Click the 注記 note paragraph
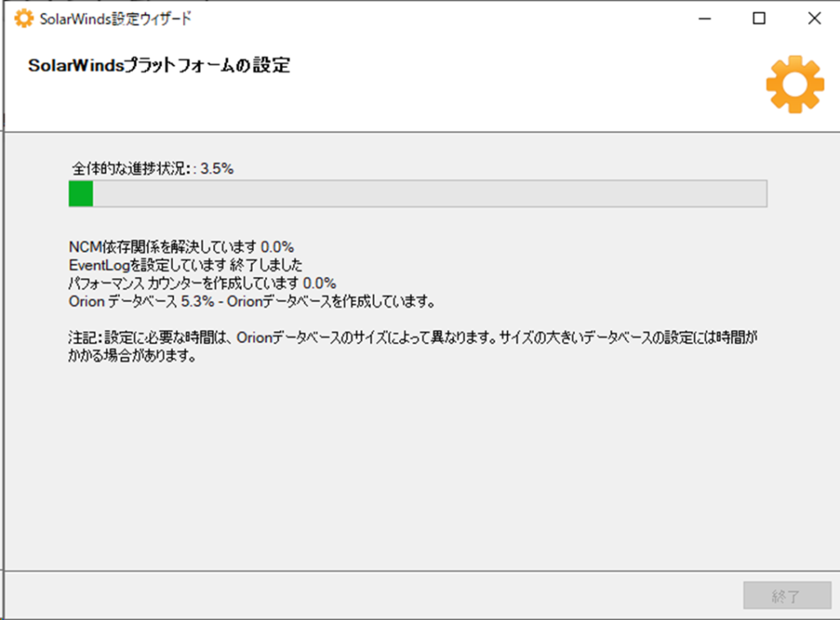840x620 pixels. click(x=413, y=346)
